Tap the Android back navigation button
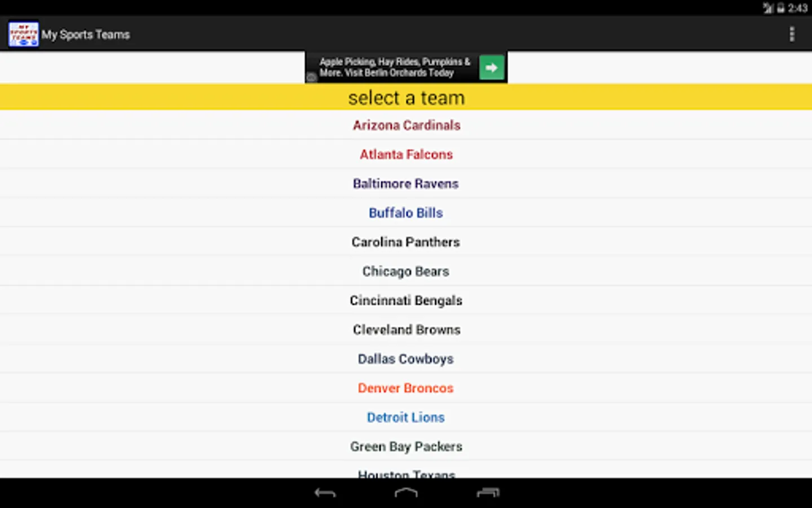Screen dimensions: 812x508 tap(325, 493)
